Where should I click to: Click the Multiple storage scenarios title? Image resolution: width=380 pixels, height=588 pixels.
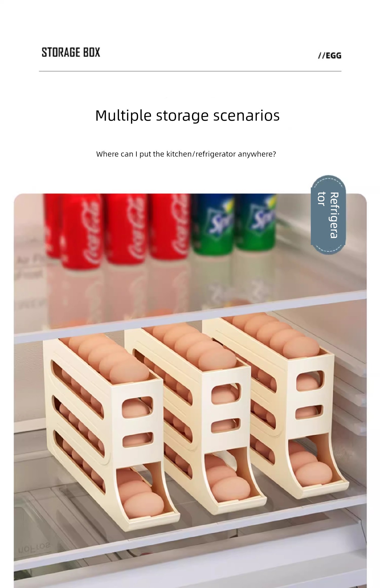coord(187,116)
